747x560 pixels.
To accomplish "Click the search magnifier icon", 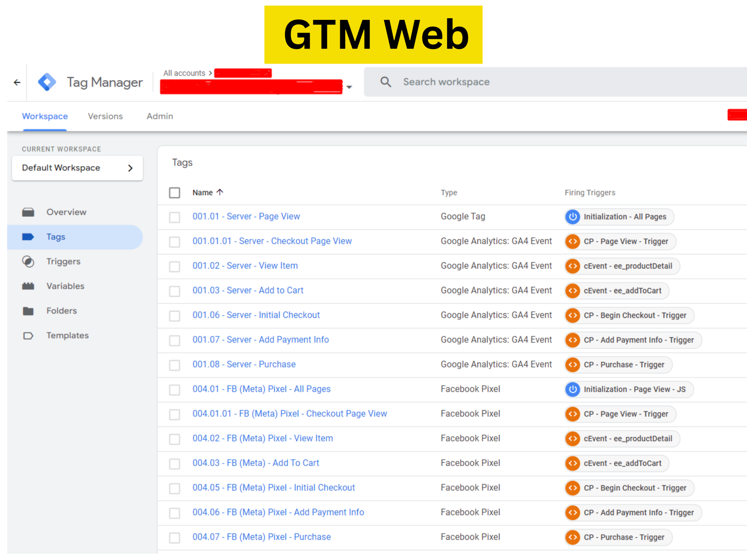I will coord(385,82).
